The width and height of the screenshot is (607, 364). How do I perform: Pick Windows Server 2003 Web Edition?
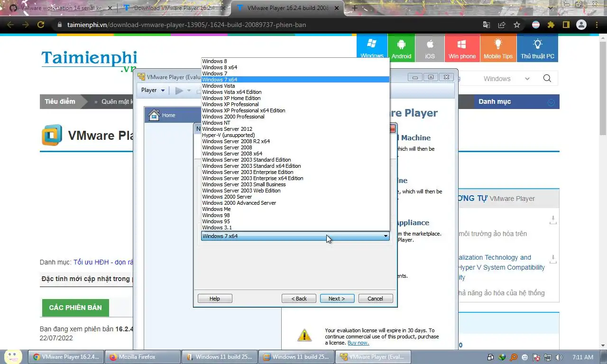click(295, 191)
